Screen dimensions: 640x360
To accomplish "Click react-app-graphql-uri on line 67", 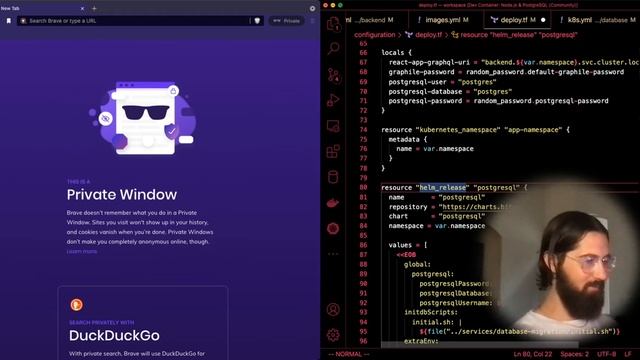I will (429, 62).
